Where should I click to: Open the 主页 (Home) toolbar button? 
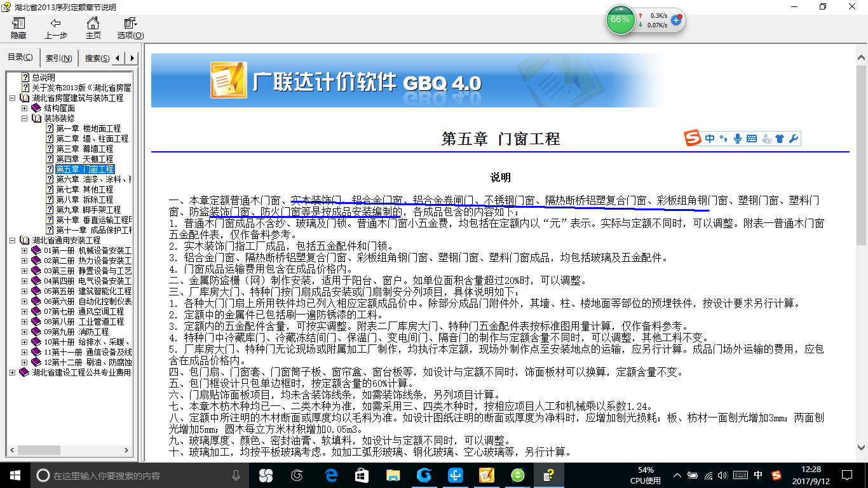pos(93,29)
